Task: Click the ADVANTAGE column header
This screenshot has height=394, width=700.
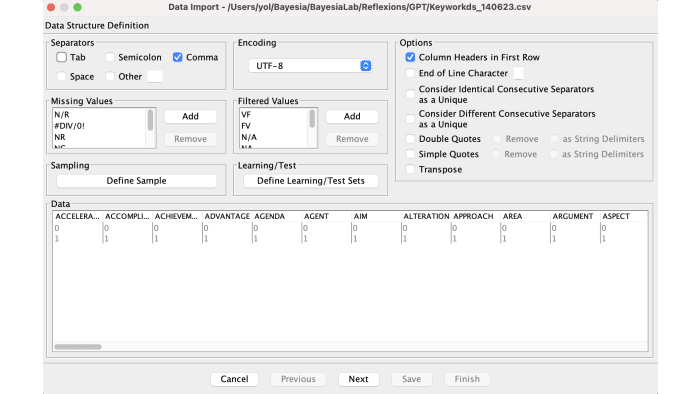Action: [x=227, y=216]
